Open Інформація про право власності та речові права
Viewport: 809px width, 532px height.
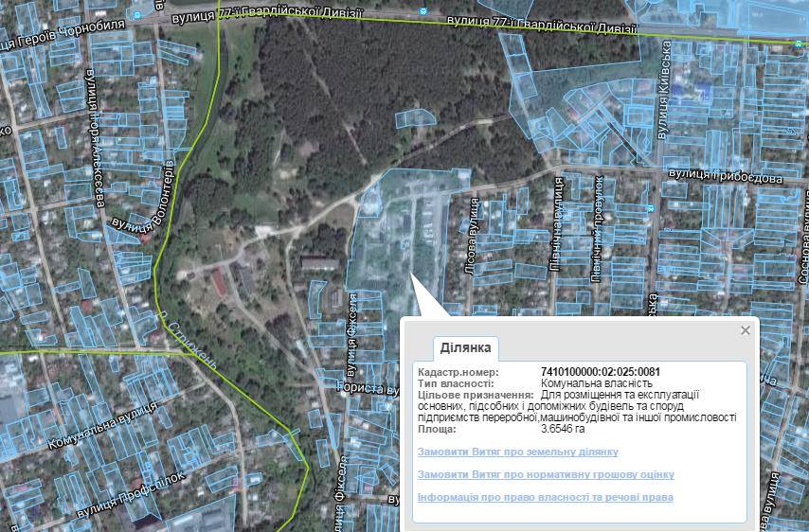tap(545, 498)
